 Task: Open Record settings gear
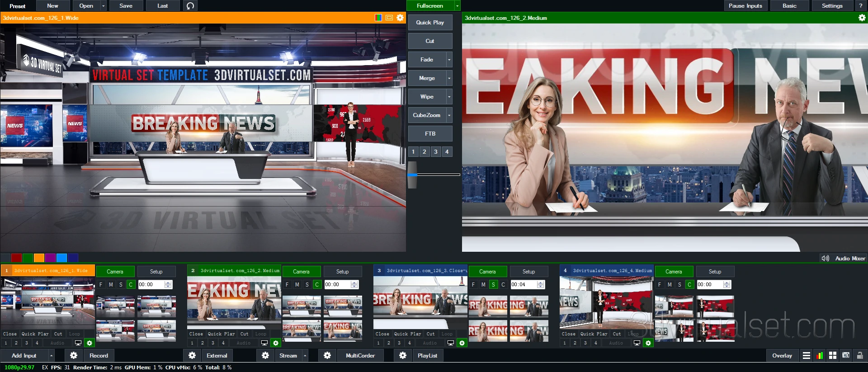pyautogui.click(x=74, y=355)
